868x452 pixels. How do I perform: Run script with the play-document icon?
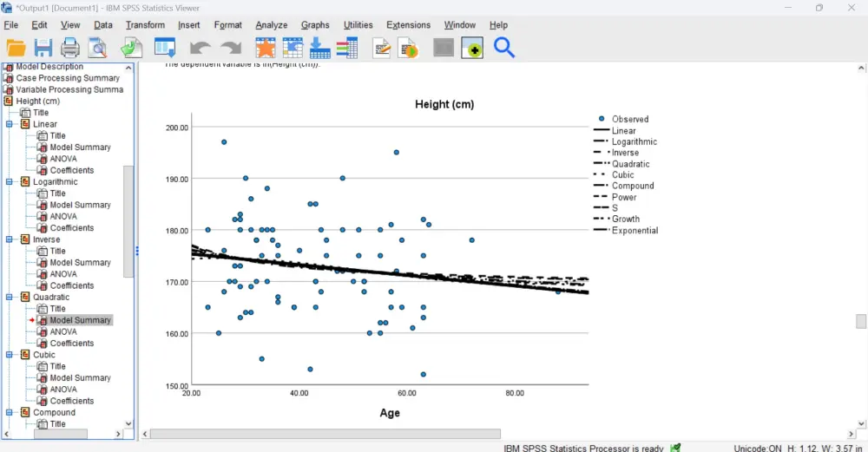click(x=409, y=48)
